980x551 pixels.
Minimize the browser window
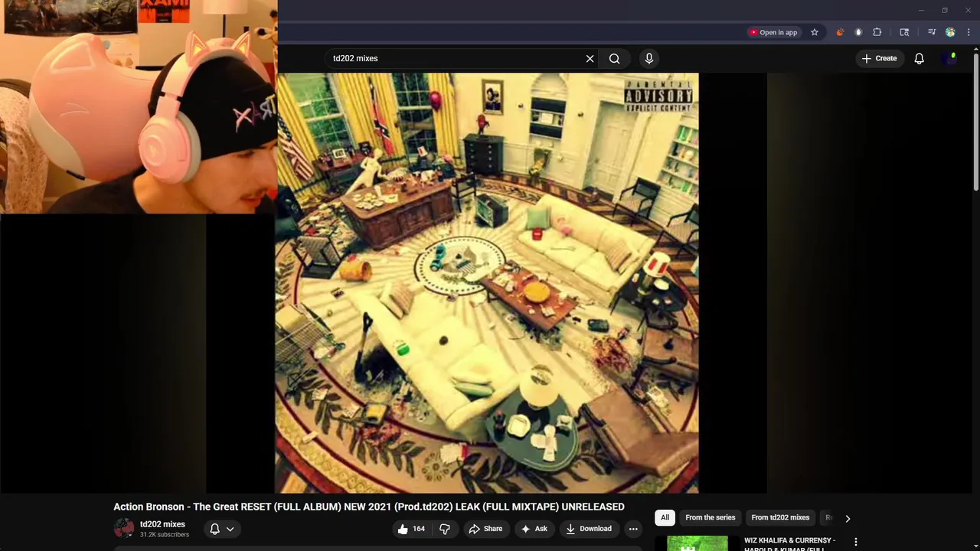pos(921,10)
